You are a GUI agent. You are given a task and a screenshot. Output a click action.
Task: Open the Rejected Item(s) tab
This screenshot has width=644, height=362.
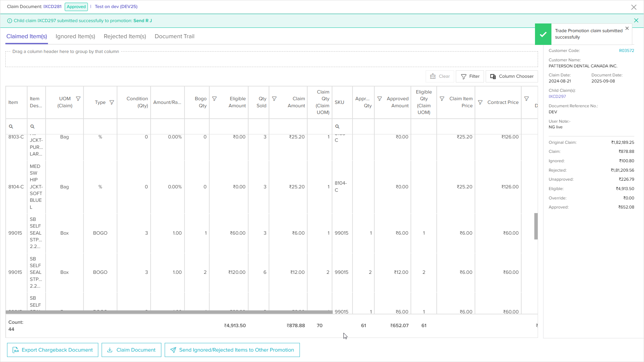(125, 36)
